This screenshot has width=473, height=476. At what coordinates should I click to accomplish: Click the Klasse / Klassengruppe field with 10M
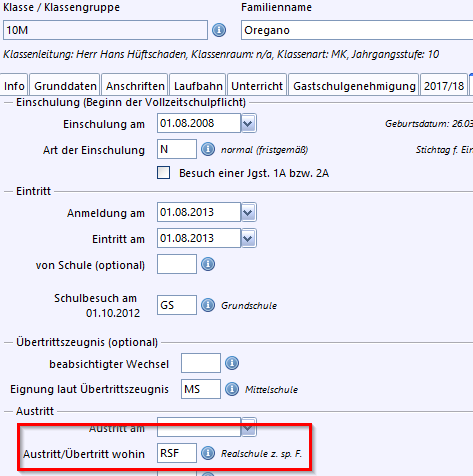pos(105,30)
